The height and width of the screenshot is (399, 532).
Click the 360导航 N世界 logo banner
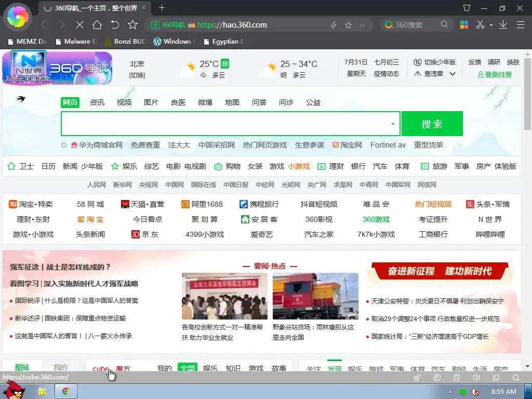point(57,68)
